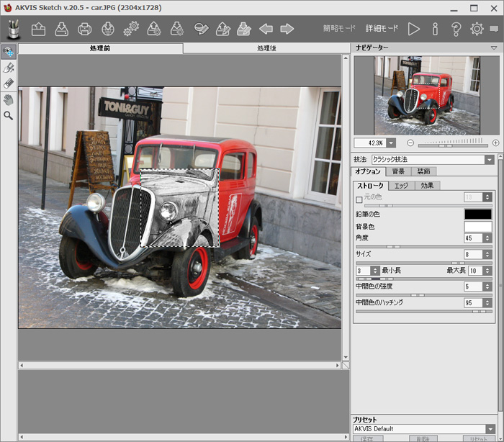
Task: Click zoom in plus button in Navigator
Action: tap(495, 143)
